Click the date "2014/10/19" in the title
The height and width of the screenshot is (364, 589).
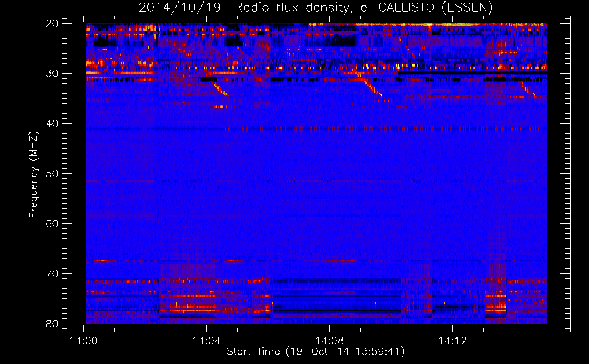point(179,8)
